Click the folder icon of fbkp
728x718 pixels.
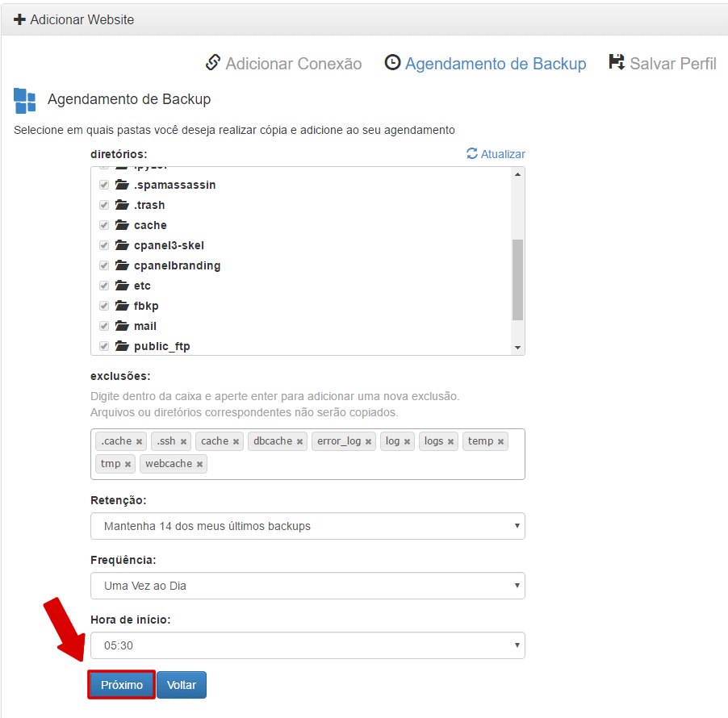coord(122,306)
